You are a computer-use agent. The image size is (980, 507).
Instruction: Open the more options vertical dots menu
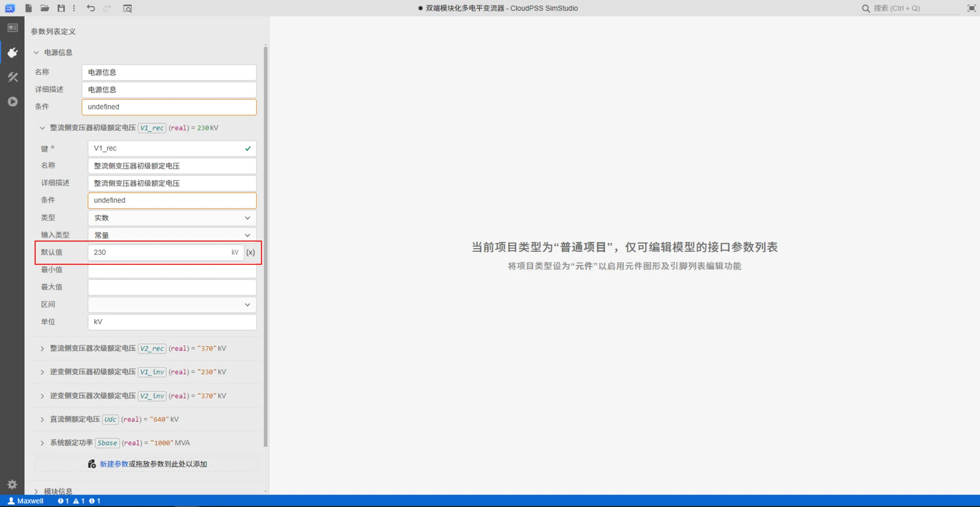[x=74, y=8]
